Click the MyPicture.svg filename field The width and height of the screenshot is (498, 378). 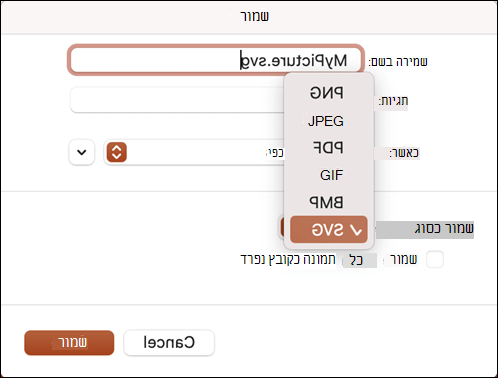click(216, 60)
